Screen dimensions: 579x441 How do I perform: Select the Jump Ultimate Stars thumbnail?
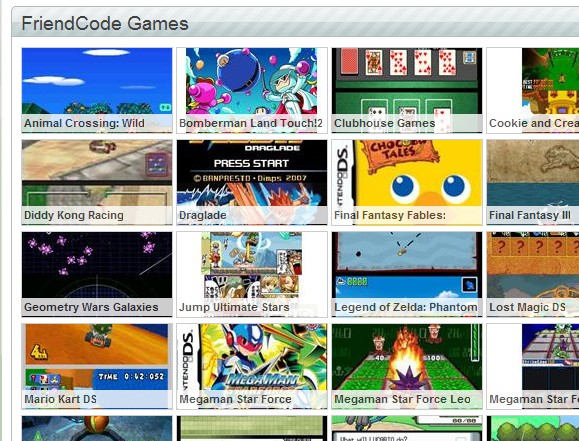252,274
